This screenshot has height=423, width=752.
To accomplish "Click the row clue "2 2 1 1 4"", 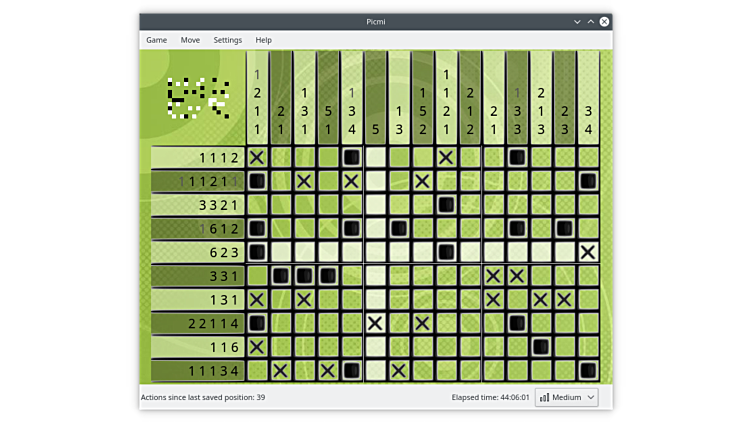I will pyautogui.click(x=197, y=323).
